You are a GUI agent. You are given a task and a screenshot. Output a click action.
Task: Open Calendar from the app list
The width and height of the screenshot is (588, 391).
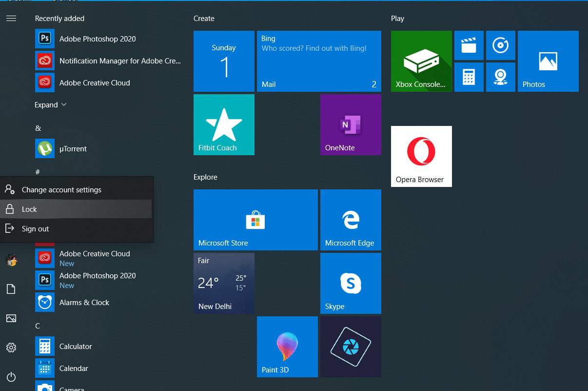[x=108, y=368]
